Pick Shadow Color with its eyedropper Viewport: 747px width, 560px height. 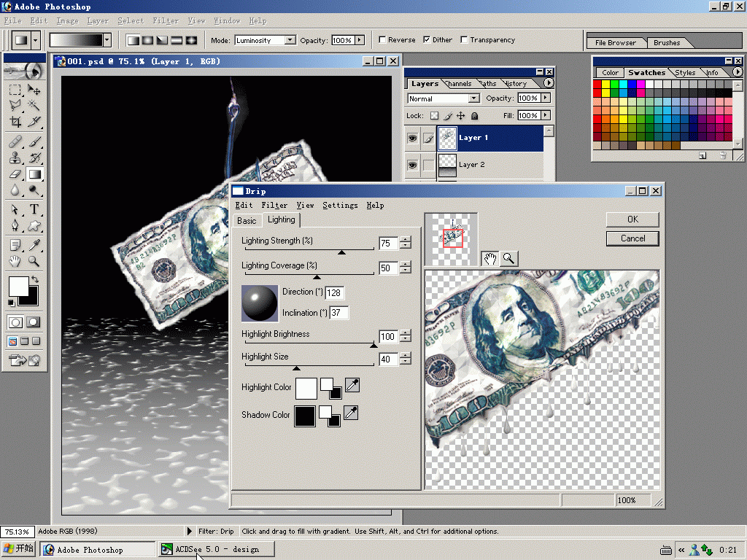click(x=351, y=413)
